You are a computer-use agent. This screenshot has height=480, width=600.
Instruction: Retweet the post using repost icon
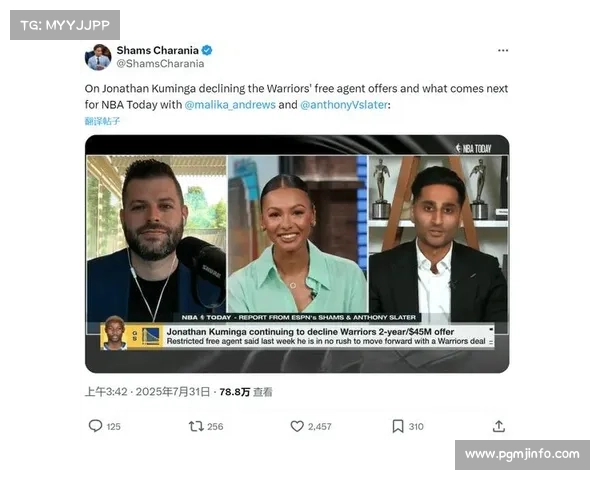pyautogui.click(x=196, y=426)
